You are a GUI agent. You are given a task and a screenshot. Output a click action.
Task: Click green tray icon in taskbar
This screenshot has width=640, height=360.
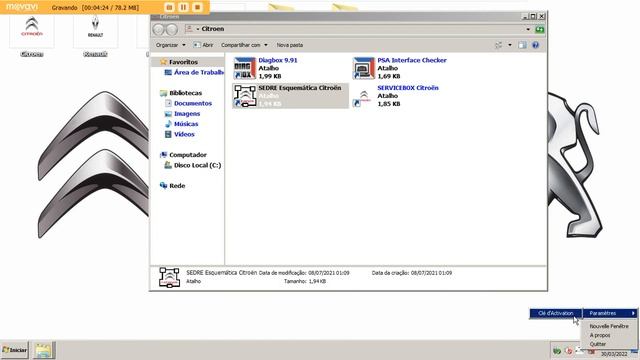[557, 351]
